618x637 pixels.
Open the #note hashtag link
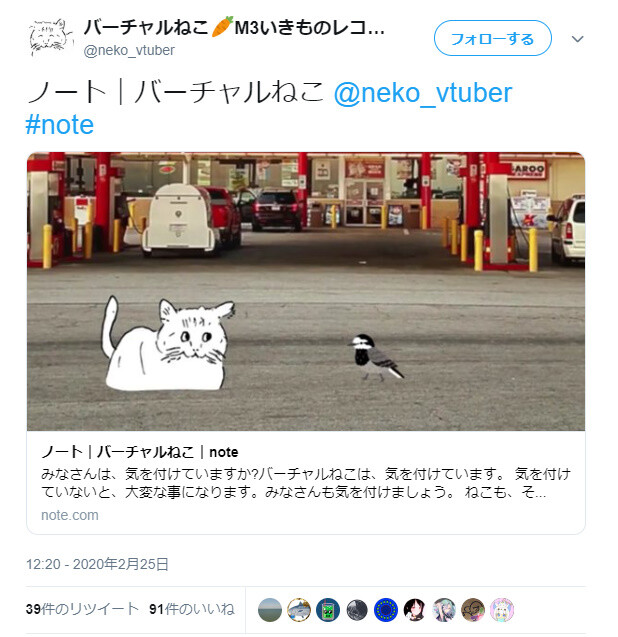[60, 124]
